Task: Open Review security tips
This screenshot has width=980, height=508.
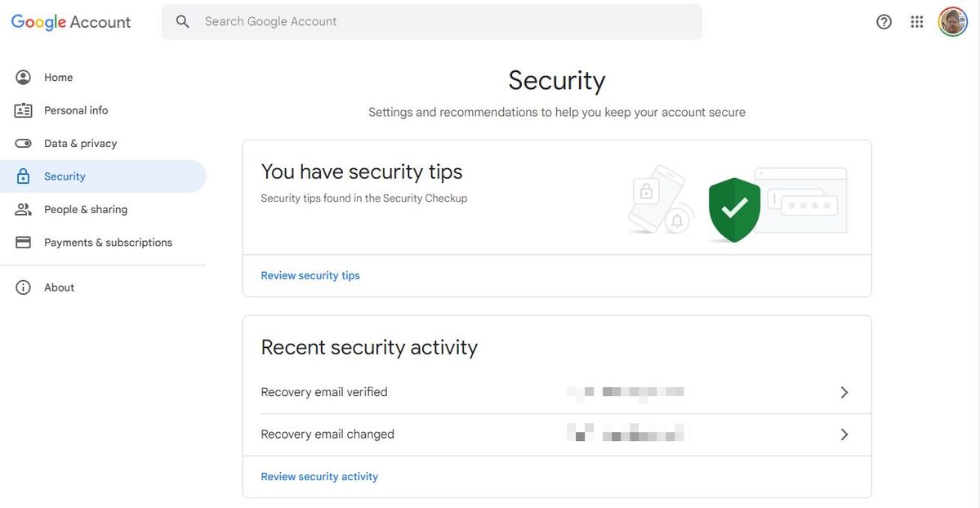Action: click(310, 274)
